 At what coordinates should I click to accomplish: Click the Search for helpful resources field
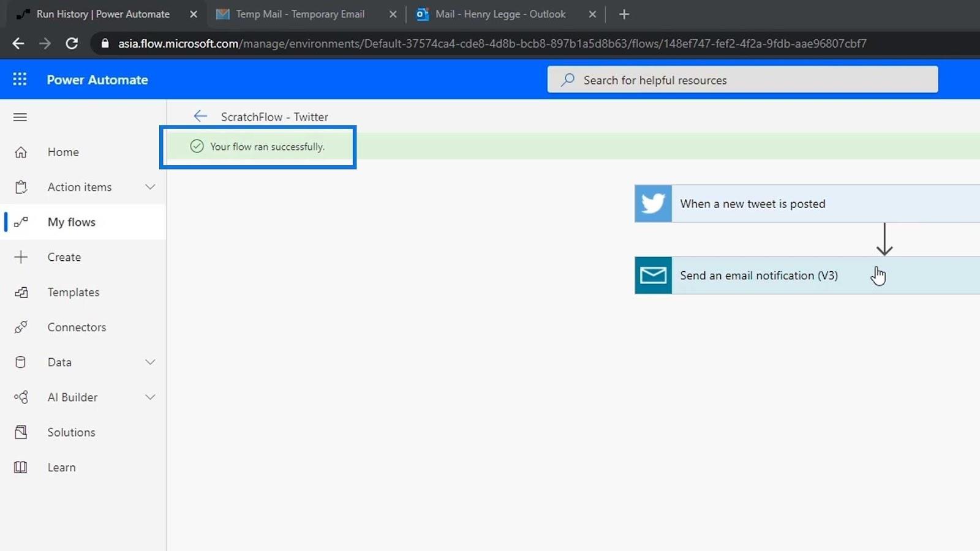click(742, 80)
